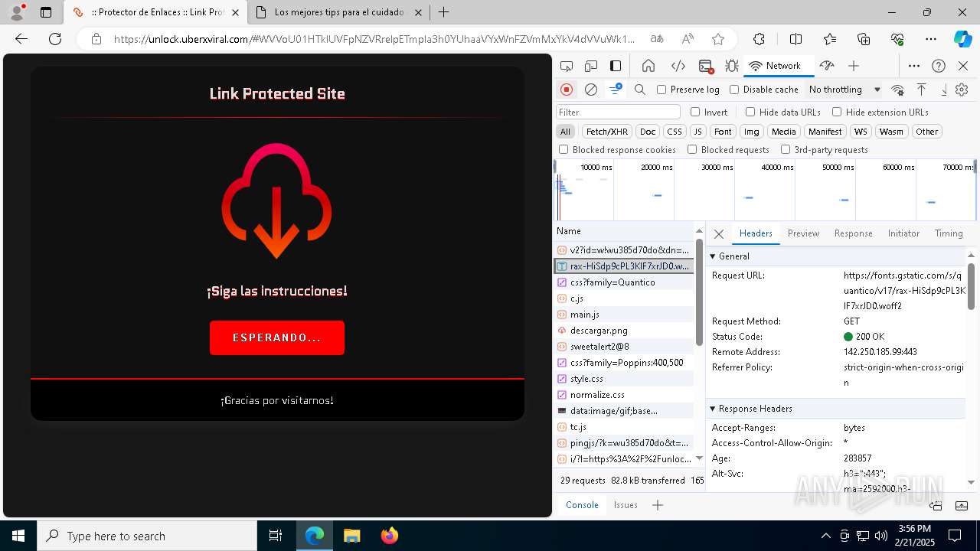Check Hide data URLs
This screenshot has width=980, height=551.
(750, 112)
